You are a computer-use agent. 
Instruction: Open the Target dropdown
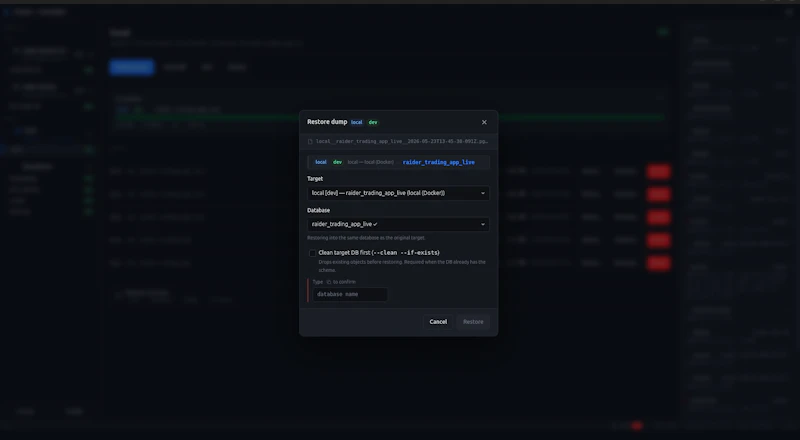coord(398,193)
